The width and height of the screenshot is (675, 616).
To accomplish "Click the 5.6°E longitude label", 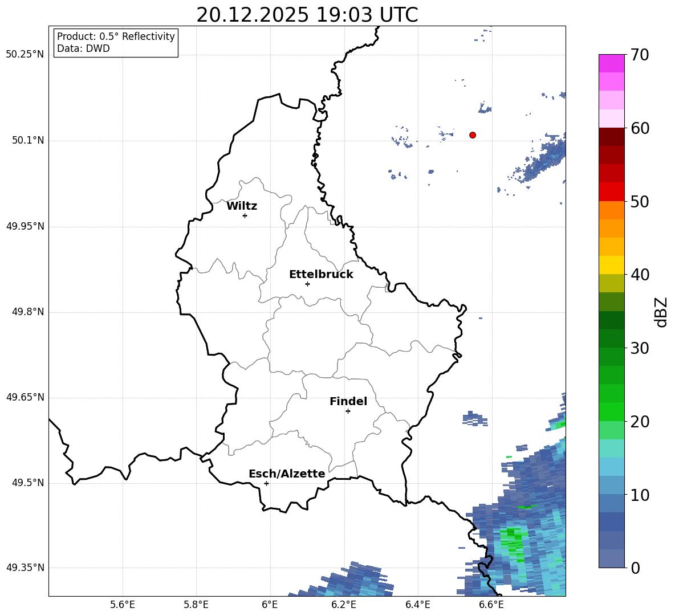I will [123, 605].
